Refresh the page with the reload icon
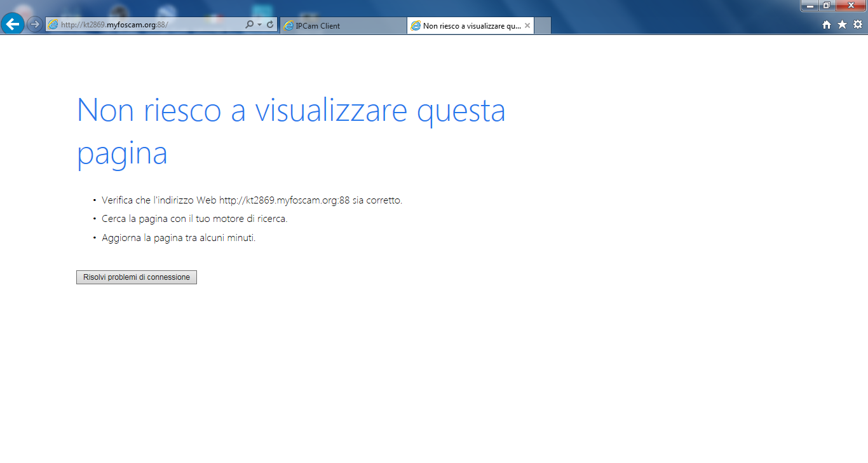The image size is (868, 463). point(270,24)
